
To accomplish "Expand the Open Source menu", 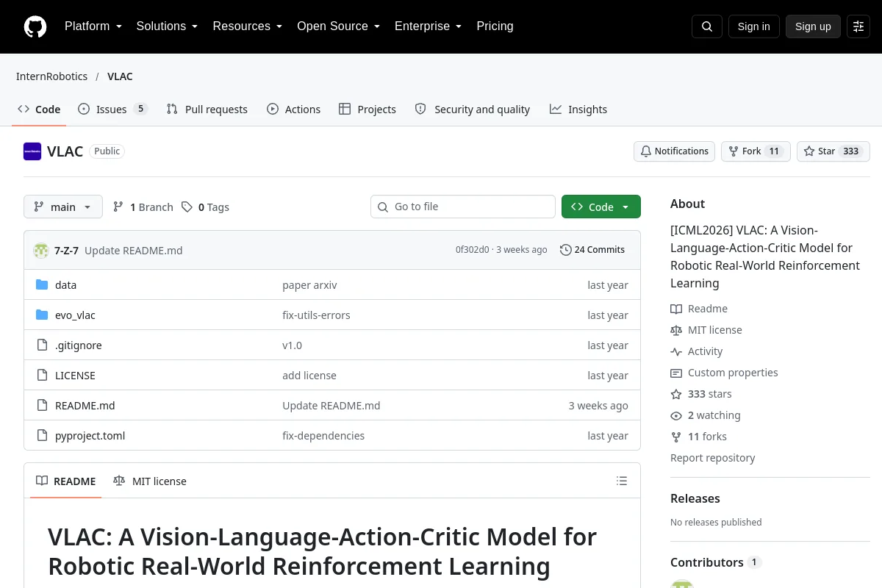I will coord(339,26).
